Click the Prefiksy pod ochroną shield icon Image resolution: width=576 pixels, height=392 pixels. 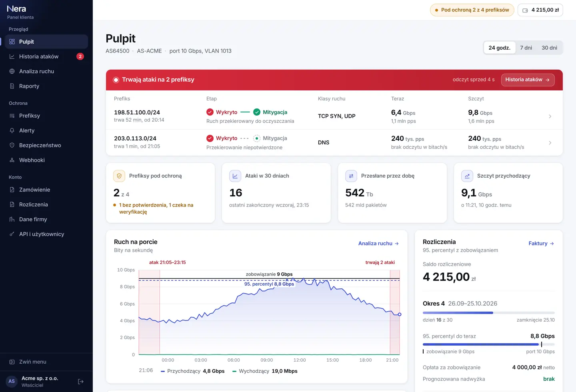pyautogui.click(x=119, y=176)
